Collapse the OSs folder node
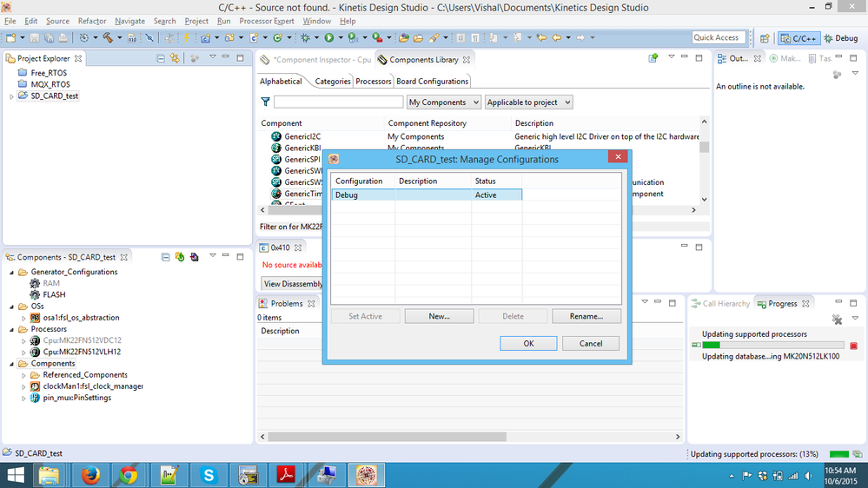This screenshot has height=488, width=868. 11,307
